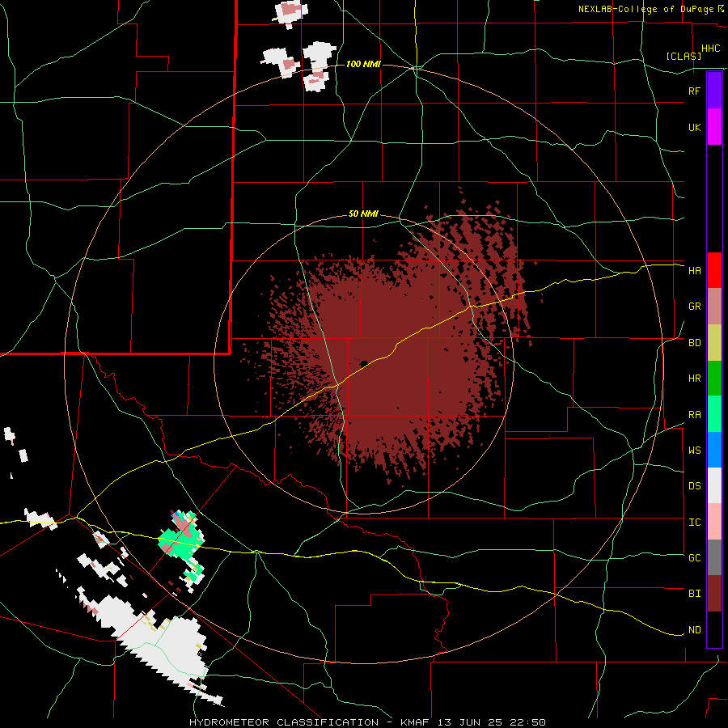The height and width of the screenshot is (728, 728).
Task: Click the black radar site dot at center
Action: [x=364, y=363]
